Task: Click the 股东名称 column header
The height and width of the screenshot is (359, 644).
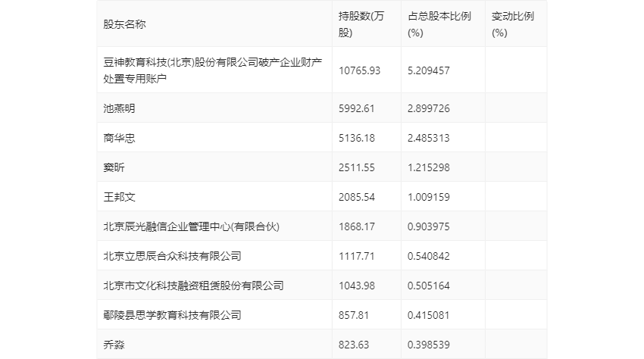Action: [x=124, y=24]
